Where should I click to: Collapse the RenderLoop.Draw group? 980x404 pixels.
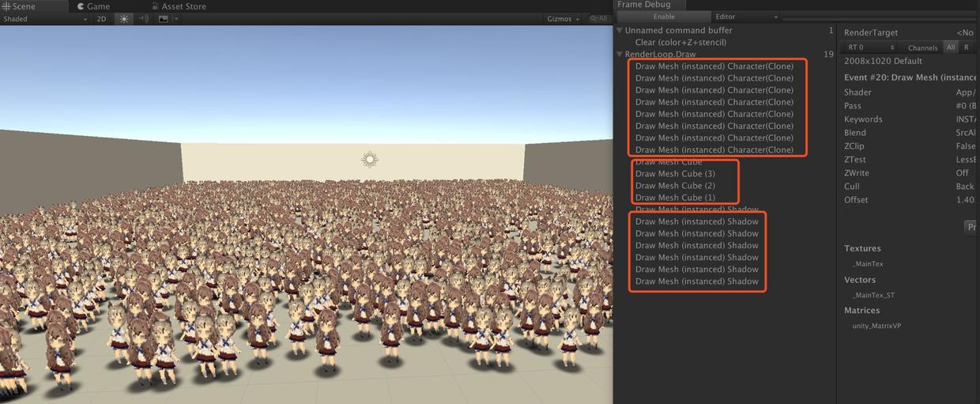(x=620, y=54)
